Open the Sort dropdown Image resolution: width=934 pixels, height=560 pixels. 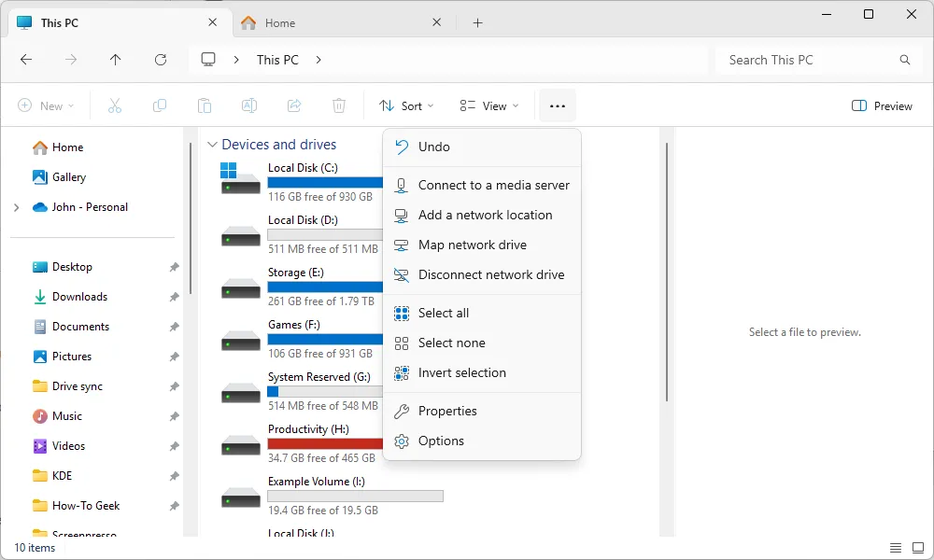click(406, 105)
